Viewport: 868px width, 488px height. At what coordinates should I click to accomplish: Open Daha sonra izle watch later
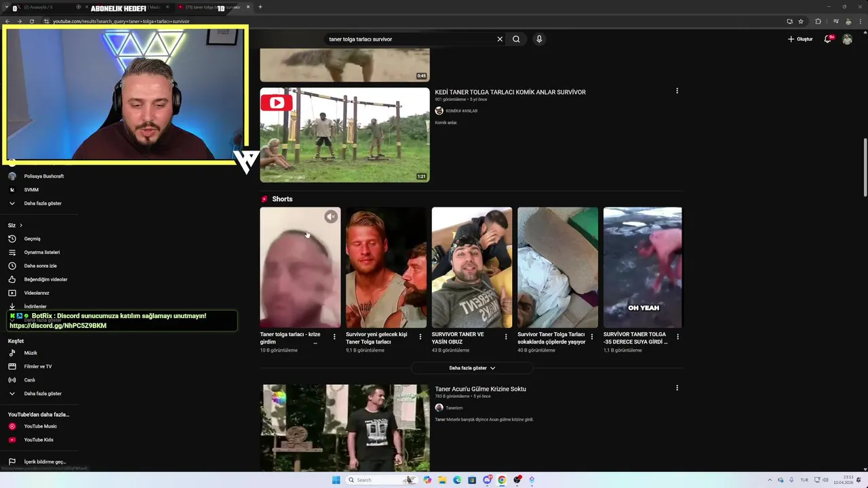[x=41, y=266]
